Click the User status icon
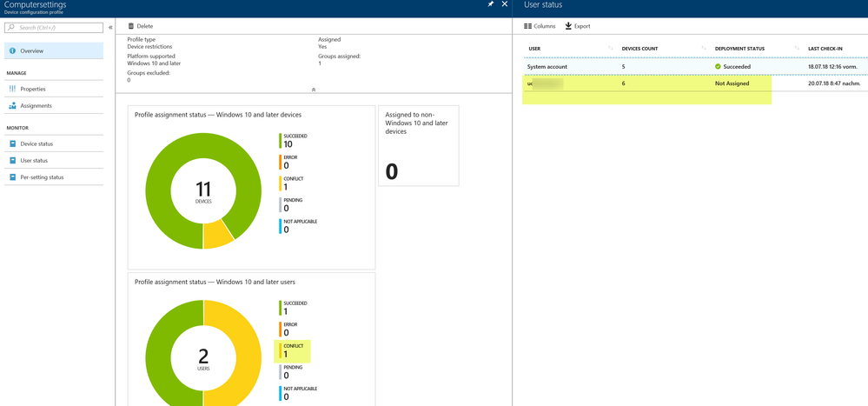 point(12,161)
